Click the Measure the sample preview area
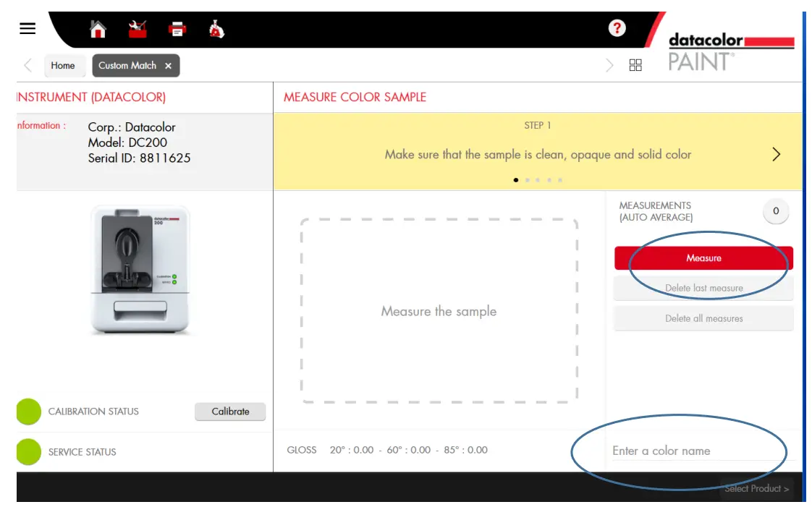This screenshot has height=507, width=812. [x=439, y=311]
